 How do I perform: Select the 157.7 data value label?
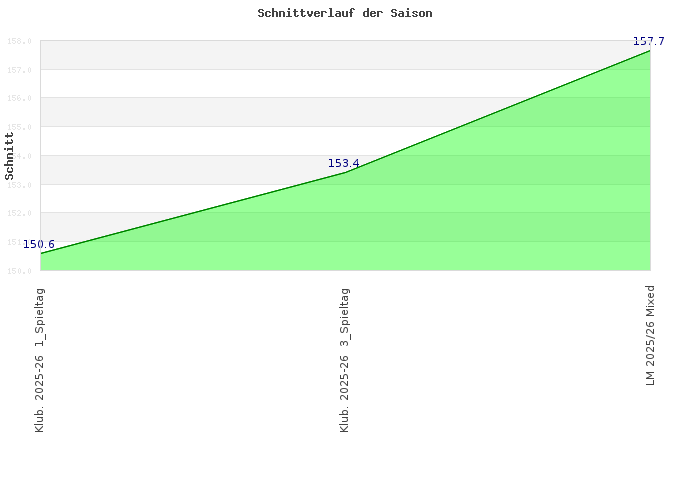click(649, 41)
